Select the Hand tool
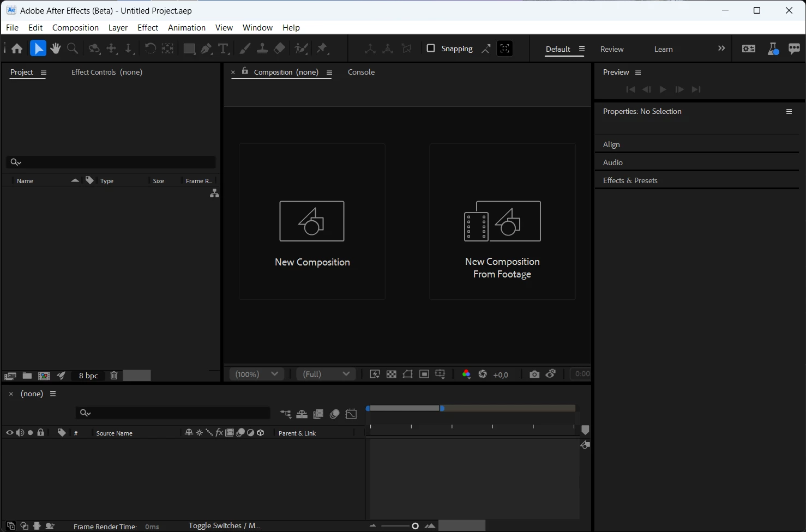Viewport: 806px width, 532px height. [x=55, y=49]
